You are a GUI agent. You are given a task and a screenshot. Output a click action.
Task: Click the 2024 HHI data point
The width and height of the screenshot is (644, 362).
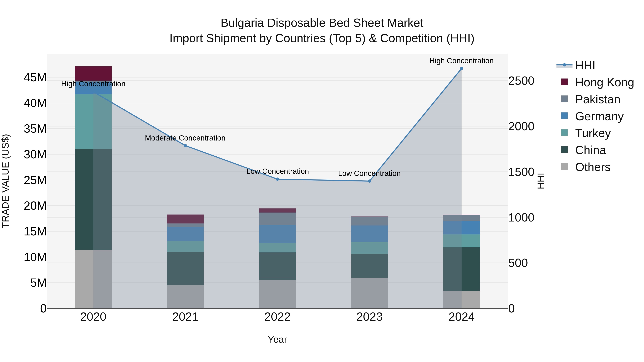(x=462, y=68)
